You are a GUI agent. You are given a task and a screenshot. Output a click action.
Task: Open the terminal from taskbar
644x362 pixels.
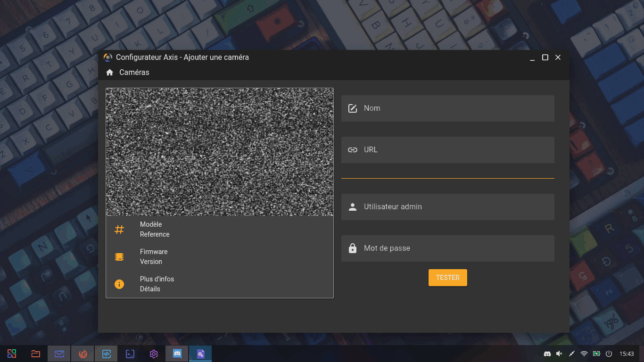pos(130,354)
